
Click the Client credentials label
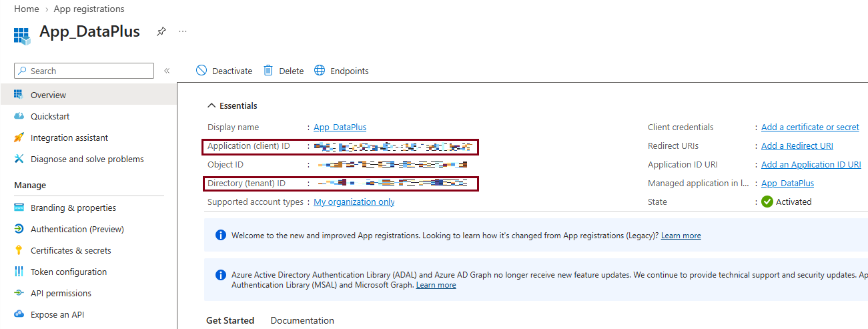[x=681, y=127]
